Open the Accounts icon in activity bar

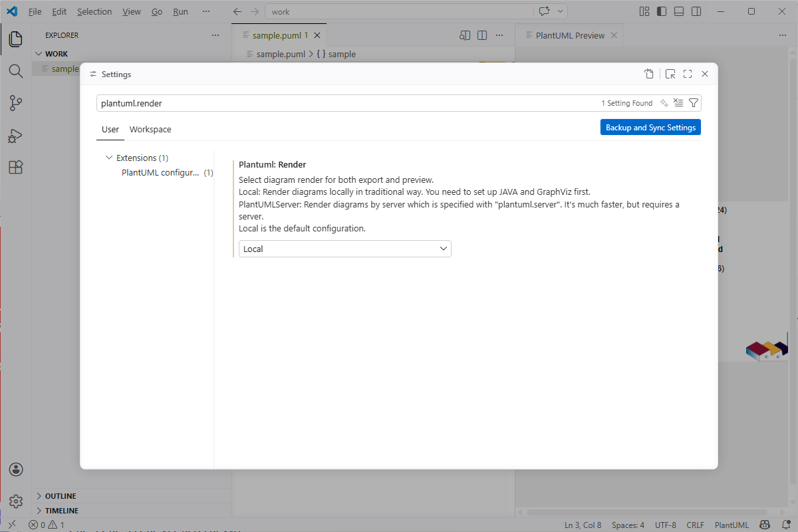point(16,469)
